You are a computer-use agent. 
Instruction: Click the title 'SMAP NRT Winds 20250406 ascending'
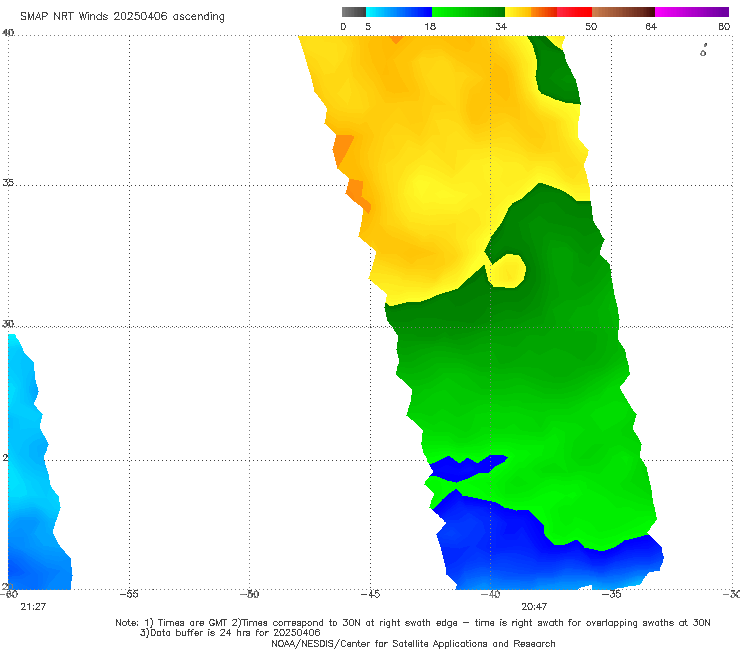122,16
